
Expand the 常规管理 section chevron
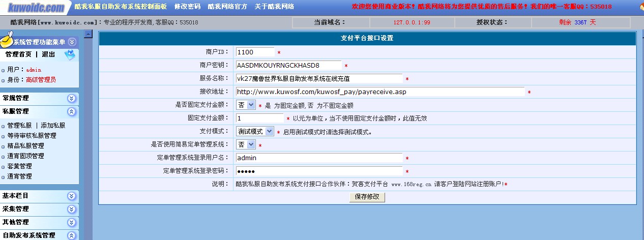tap(72, 98)
